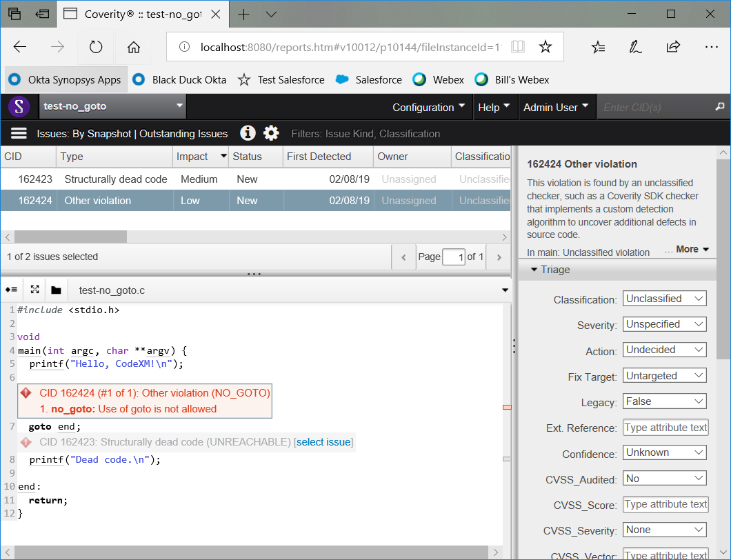Open Black Duck Okta bookmark
Viewport: 731px width, 560px height.
point(179,80)
